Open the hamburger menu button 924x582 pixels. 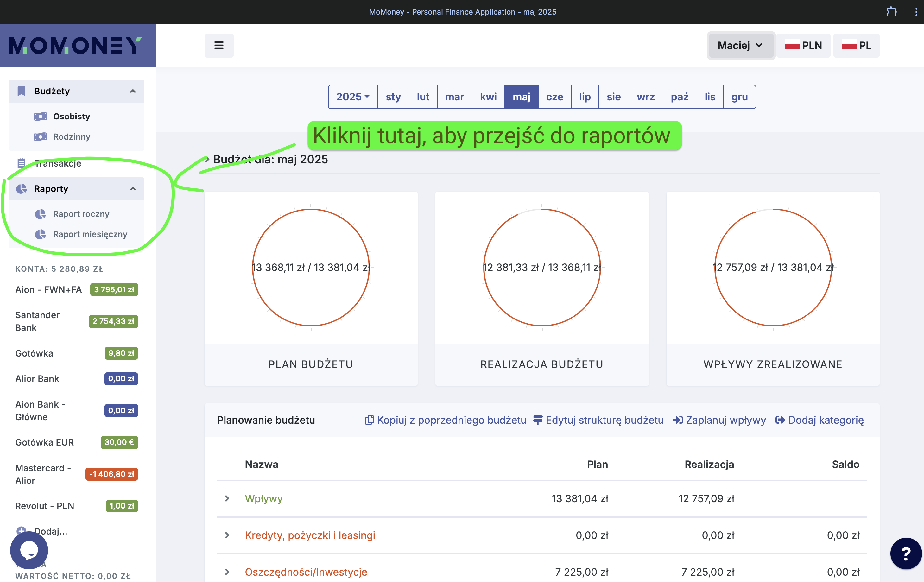(x=219, y=45)
